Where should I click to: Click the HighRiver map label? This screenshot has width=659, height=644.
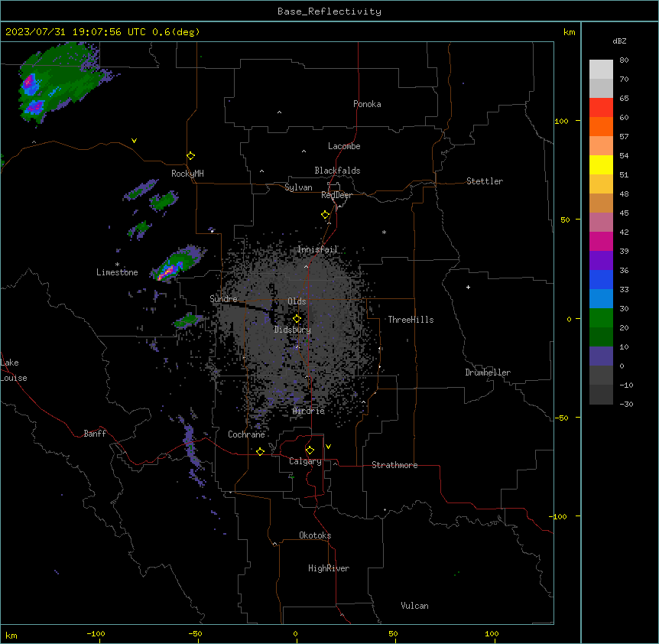(329, 568)
